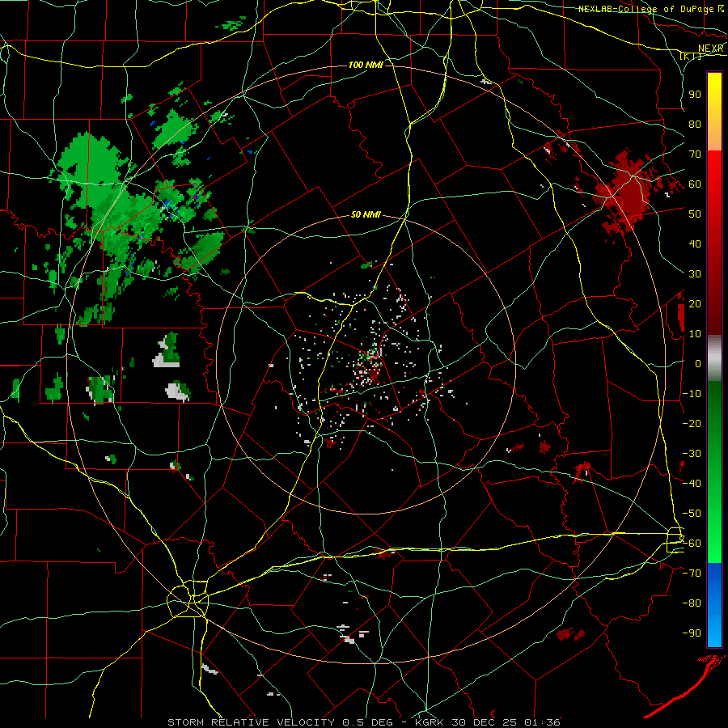Click the positive 90 velocity scale label
This screenshot has height=728, width=728.
pyautogui.click(x=695, y=95)
